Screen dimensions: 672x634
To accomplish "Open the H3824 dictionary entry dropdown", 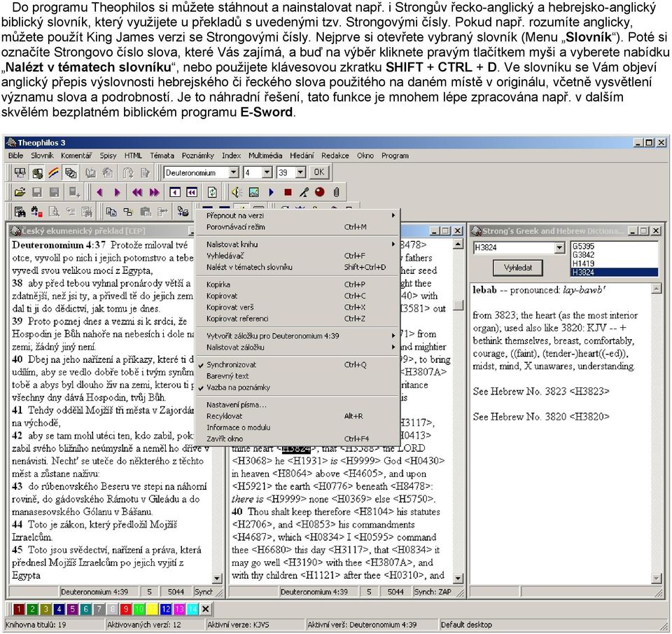I will (559, 247).
